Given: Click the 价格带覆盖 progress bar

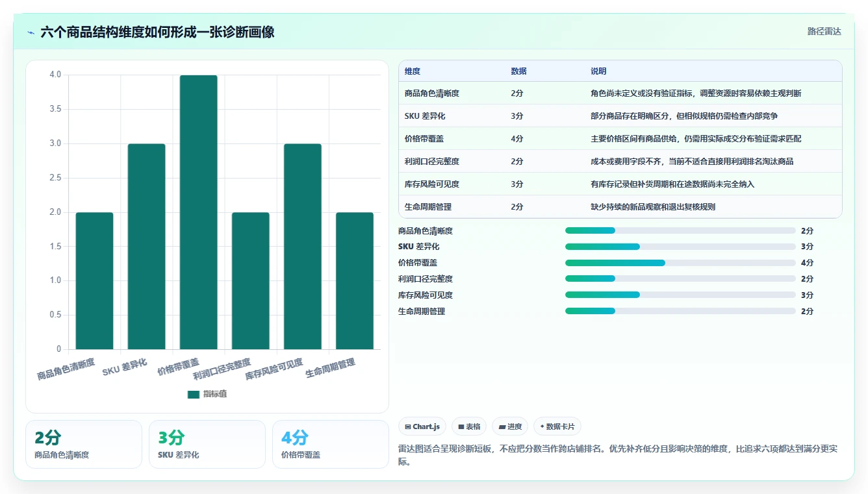Looking at the screenshot, I should tap(680, 263).
